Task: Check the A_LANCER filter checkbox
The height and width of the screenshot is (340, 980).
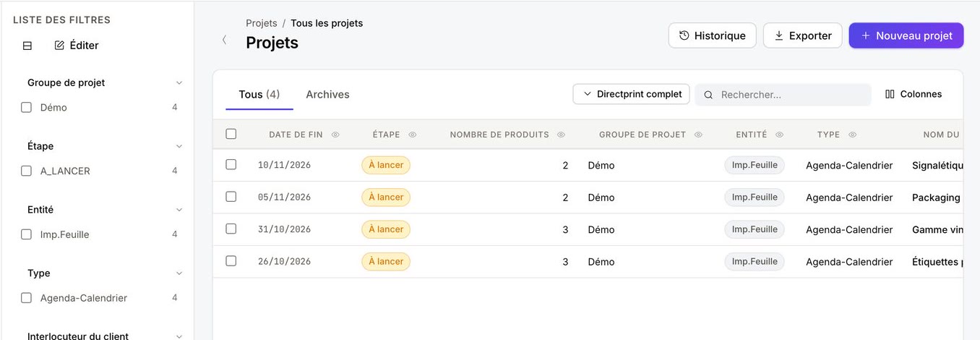Action: pos(26,171)
